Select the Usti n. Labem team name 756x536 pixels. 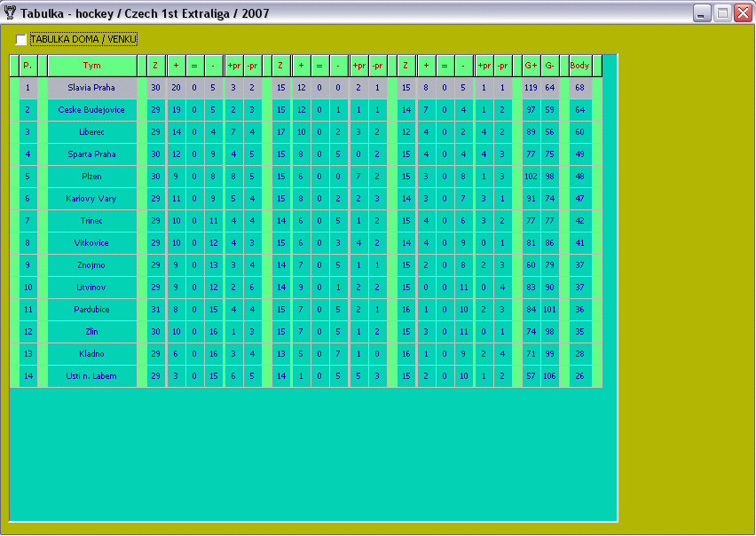[91, 376]
